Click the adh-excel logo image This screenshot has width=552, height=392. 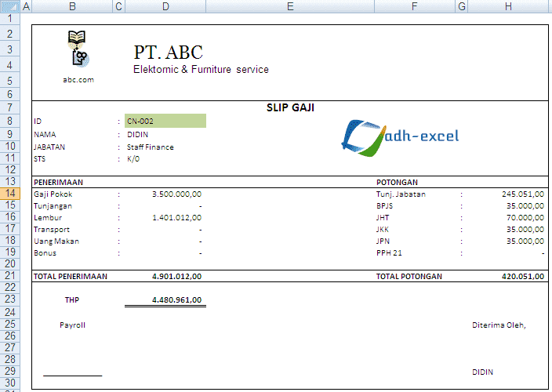coord(400,137)
